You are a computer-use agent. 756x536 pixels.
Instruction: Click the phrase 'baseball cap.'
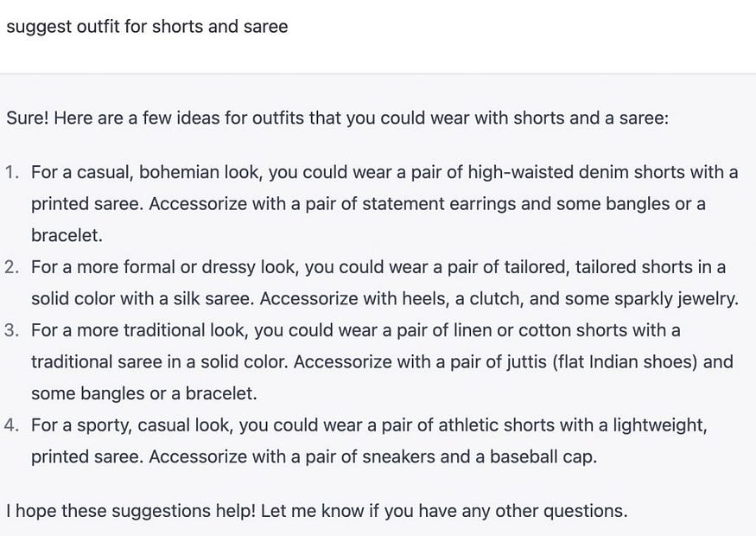tap(543, 456)
